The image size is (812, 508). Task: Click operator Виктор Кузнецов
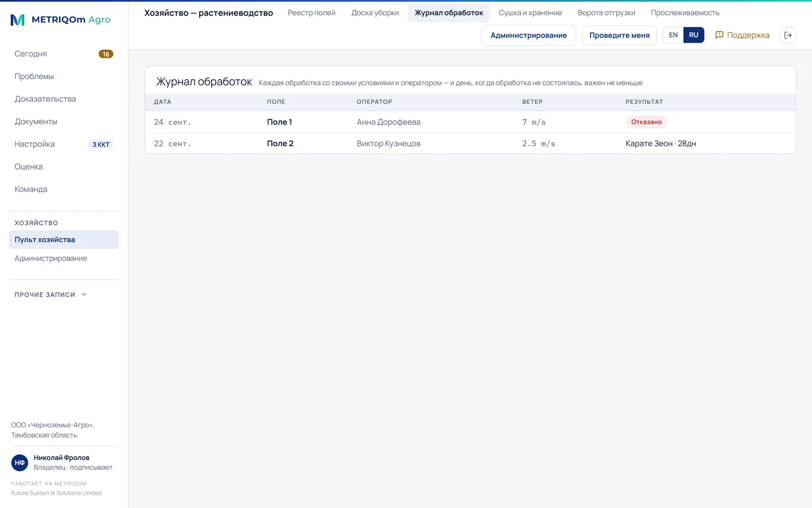pyautogui.click(x=389, y=143)
